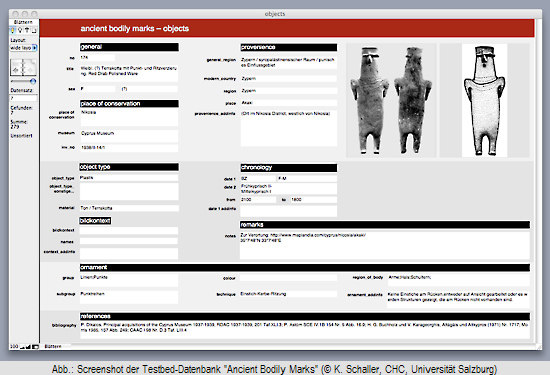Move the record navigation slider handle

coord(33,81)
